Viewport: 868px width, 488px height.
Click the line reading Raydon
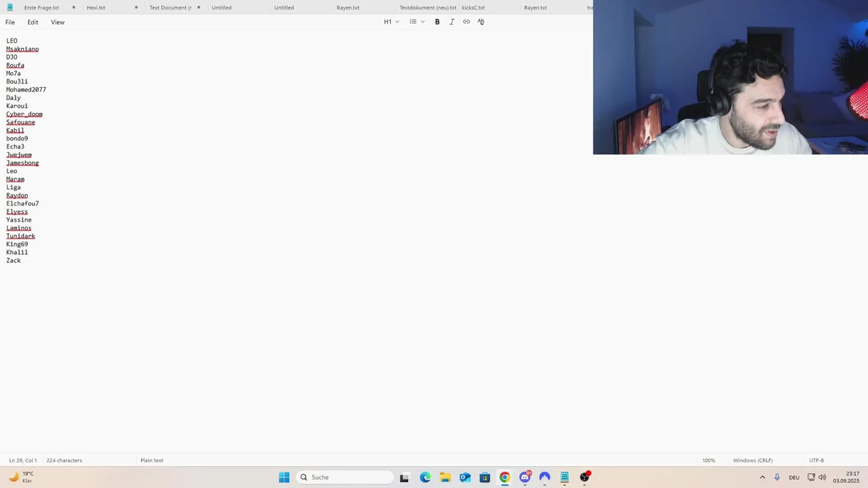pyautogui.click(x=17, y=196)
